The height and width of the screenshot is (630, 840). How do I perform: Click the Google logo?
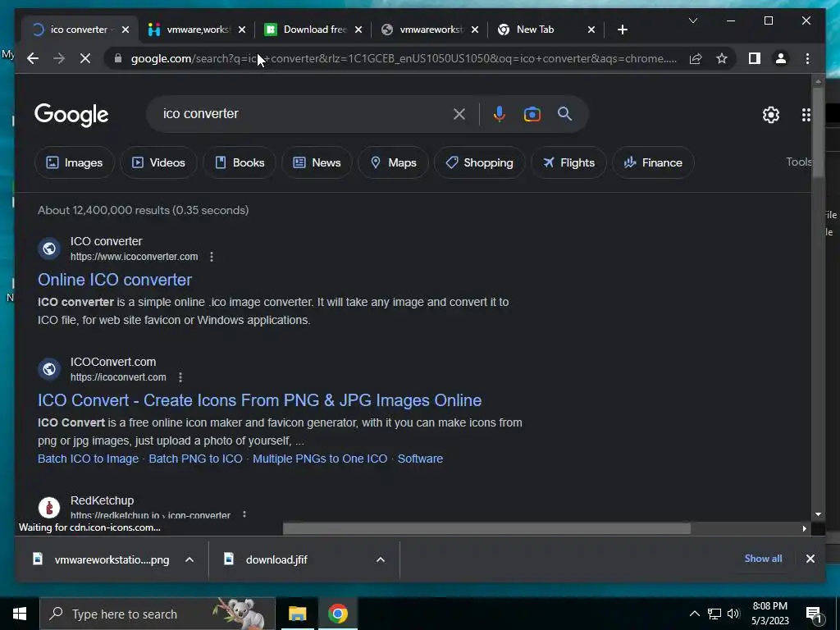coord(71,115)
